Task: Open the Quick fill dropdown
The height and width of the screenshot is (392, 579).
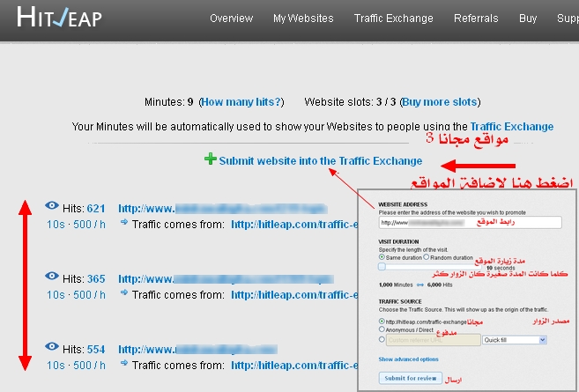Action: 515,340
